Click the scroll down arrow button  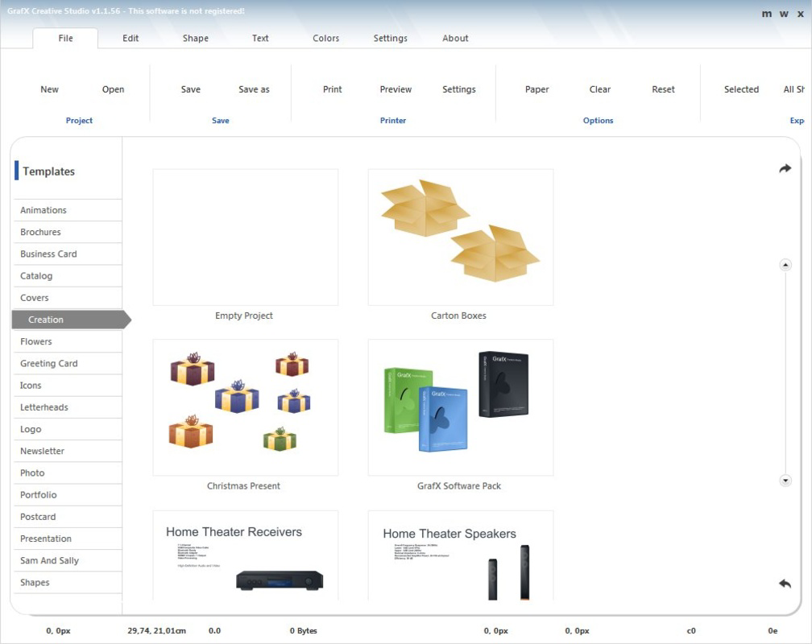[x=785, y=481]
